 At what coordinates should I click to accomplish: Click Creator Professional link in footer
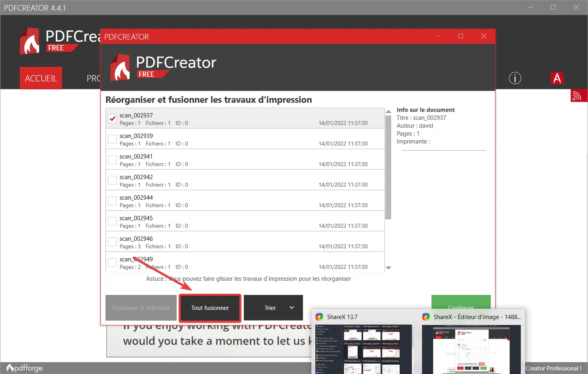tap(553, 368)
